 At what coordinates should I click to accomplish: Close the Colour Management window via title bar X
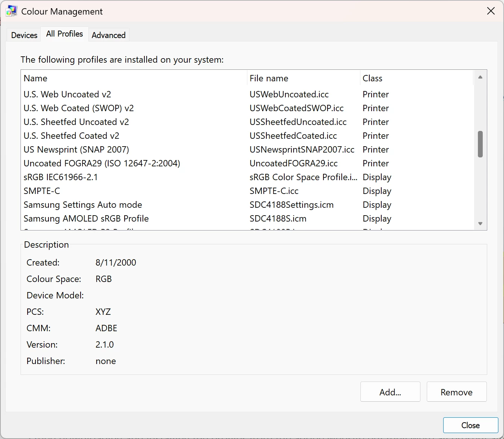[x=491, y=11]
